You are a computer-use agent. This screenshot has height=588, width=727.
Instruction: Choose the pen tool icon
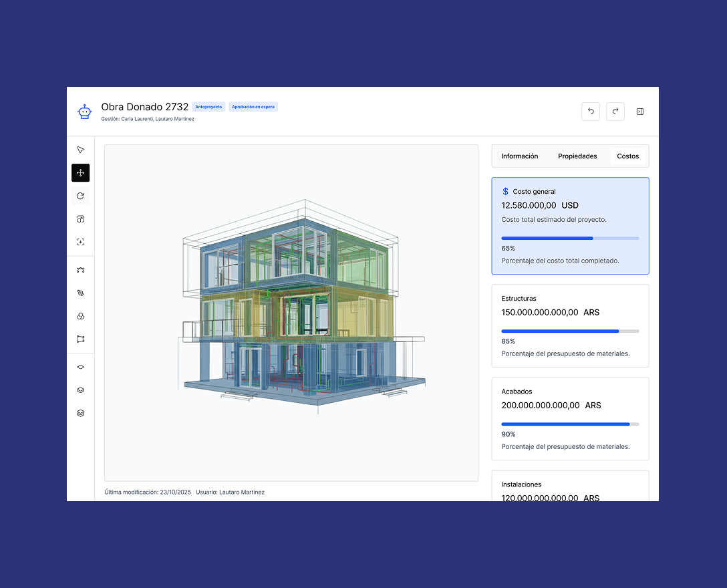(80, 293)
